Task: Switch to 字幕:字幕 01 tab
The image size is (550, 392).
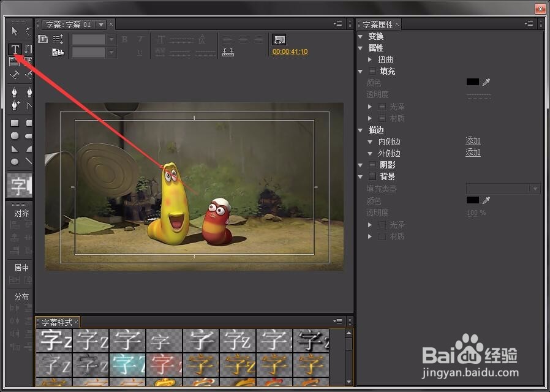Action: pos(69,24)
